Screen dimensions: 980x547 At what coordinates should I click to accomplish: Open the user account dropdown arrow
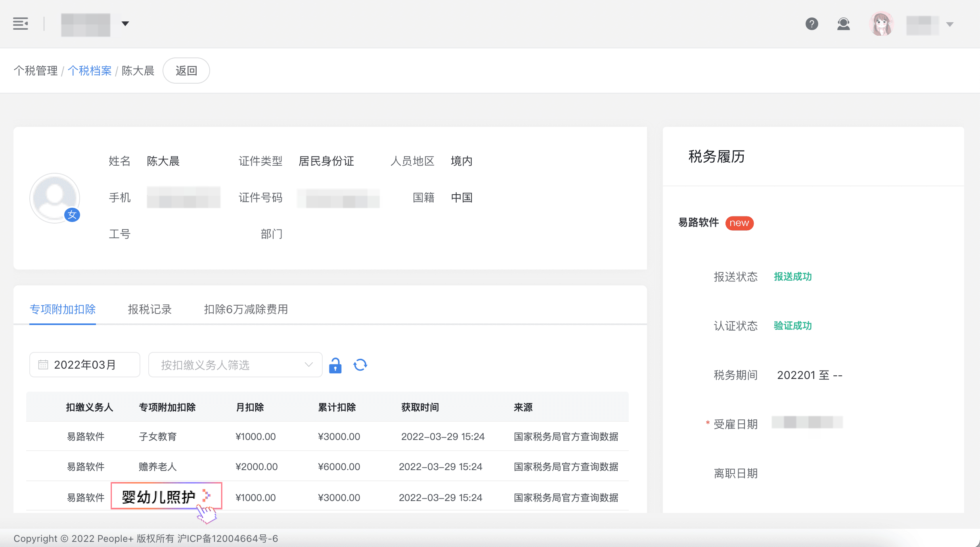click(x=950, y=24)
